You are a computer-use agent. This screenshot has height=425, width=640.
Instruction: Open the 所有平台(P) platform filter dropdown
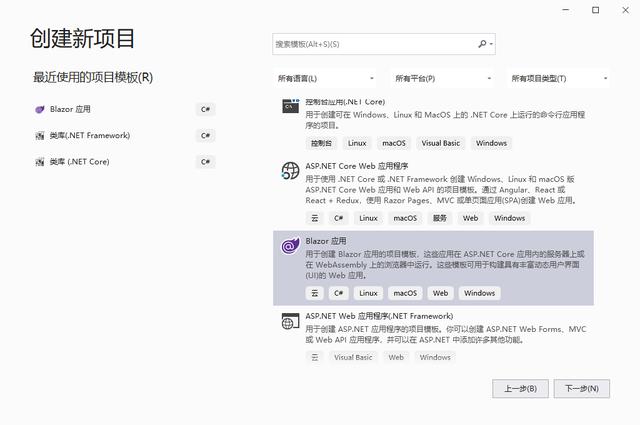443,78
